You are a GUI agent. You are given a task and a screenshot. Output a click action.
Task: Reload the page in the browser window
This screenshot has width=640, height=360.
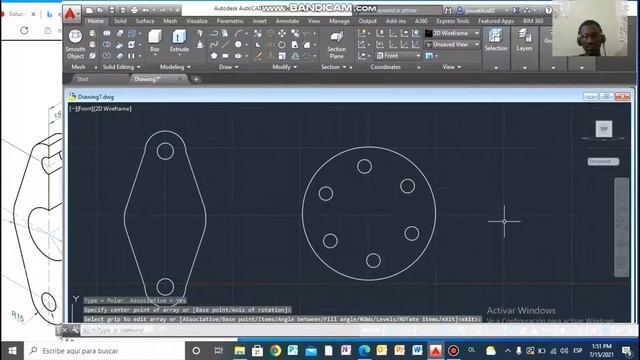tap(24, 31)
